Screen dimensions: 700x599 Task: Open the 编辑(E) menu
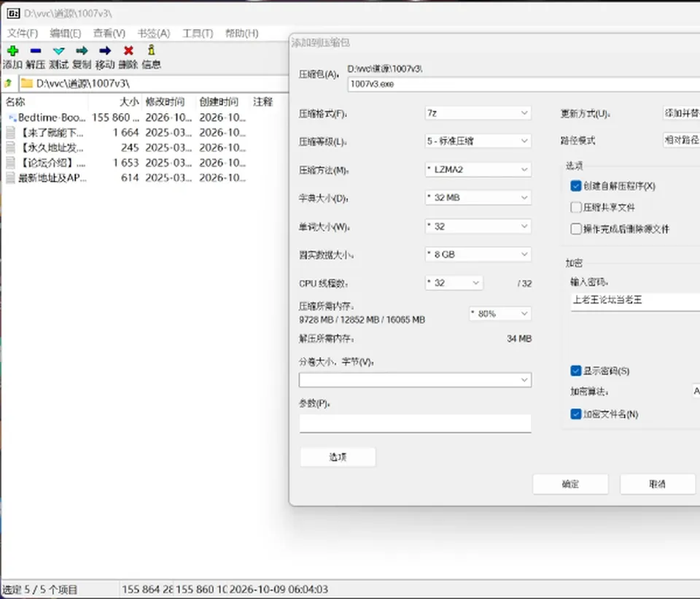[x=65, y=33]
